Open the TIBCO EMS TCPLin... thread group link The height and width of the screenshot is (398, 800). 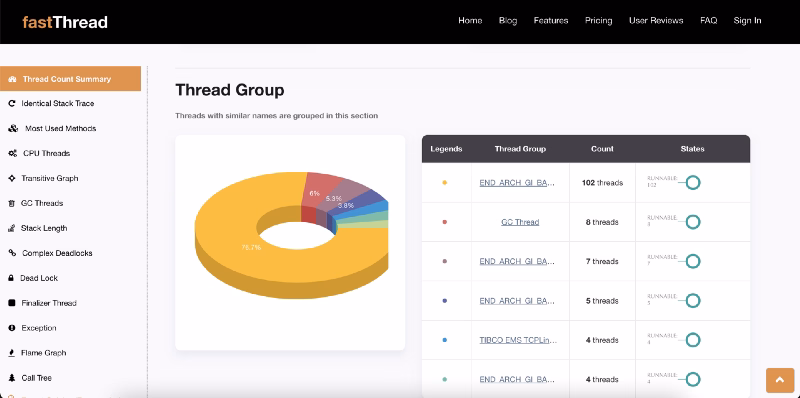click(x=518, y=340)
